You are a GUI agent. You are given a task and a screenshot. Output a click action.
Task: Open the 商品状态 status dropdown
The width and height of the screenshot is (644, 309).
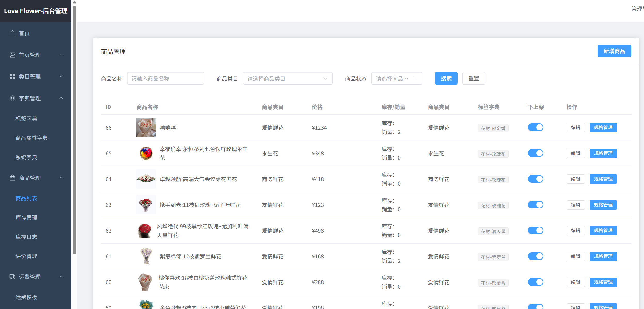coord(397,79)
